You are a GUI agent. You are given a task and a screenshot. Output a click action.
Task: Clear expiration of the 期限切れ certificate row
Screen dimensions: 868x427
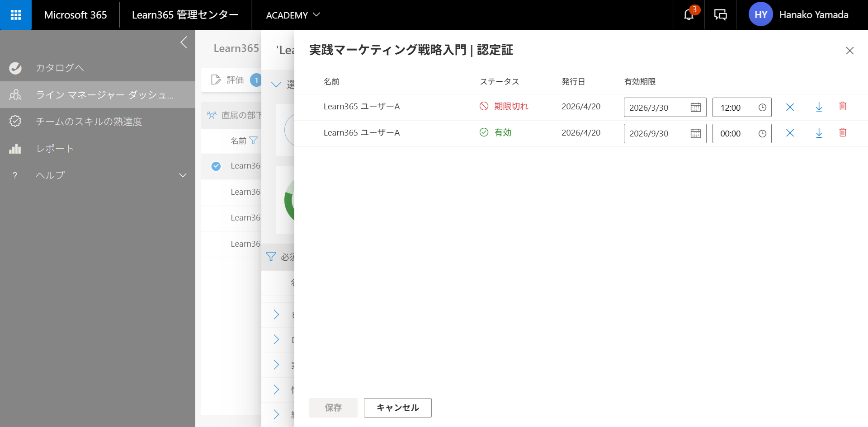[790, 107]
